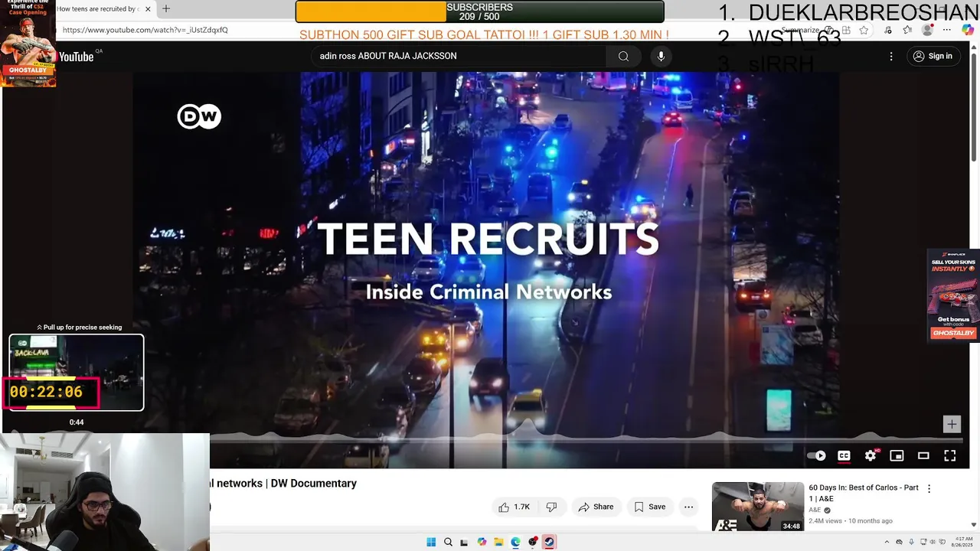Open the Edge profile avatar
980x551 pixels.
(928, 30)
